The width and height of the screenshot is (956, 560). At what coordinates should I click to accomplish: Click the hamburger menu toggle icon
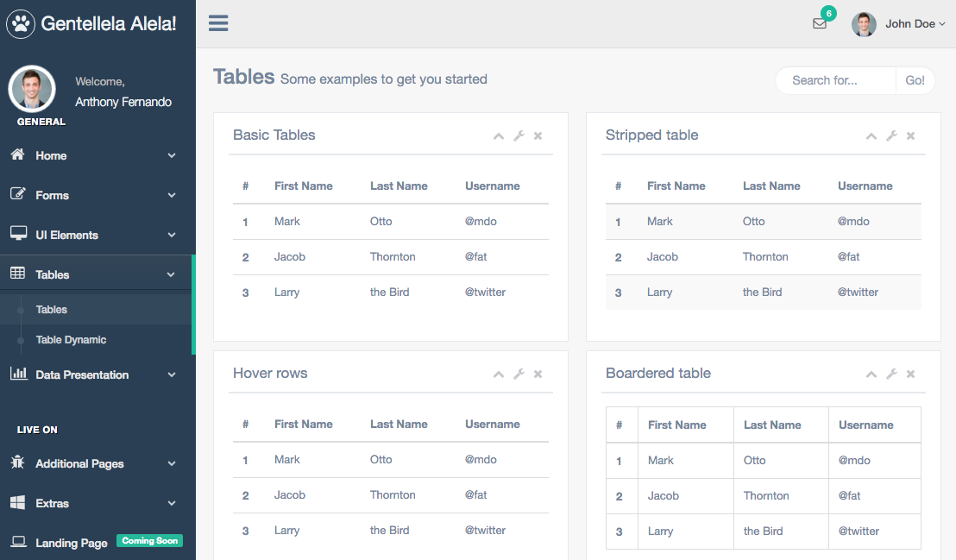point(218,23)
